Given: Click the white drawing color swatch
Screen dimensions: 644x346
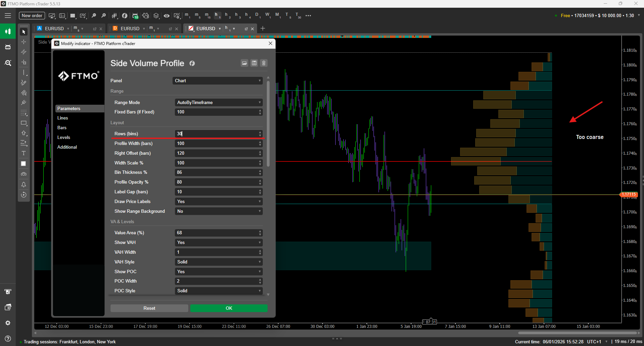Looking at the screenshot, I should click(23, 164).
